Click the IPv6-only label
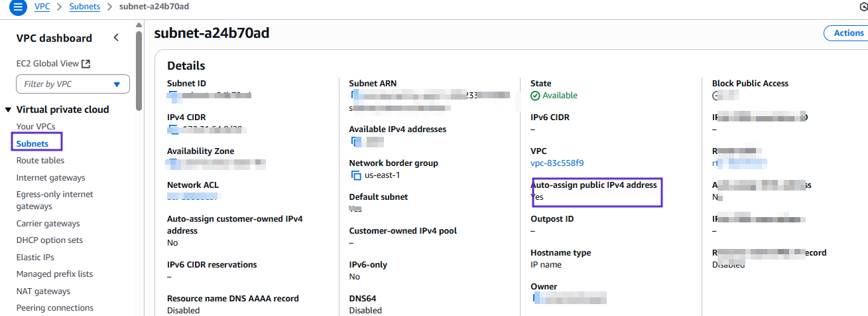Screen dimensions: 868x316 pos(369,265)
